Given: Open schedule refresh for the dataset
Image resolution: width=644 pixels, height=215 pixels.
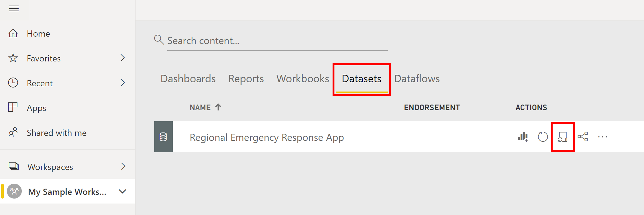Looking at the screenshot, I should point(563,137).
